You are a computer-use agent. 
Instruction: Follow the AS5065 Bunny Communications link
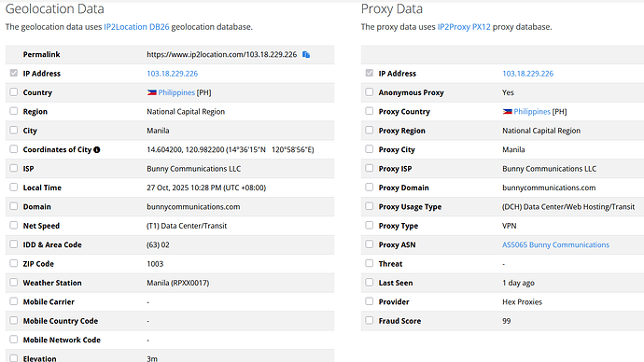tap(555, 244)
